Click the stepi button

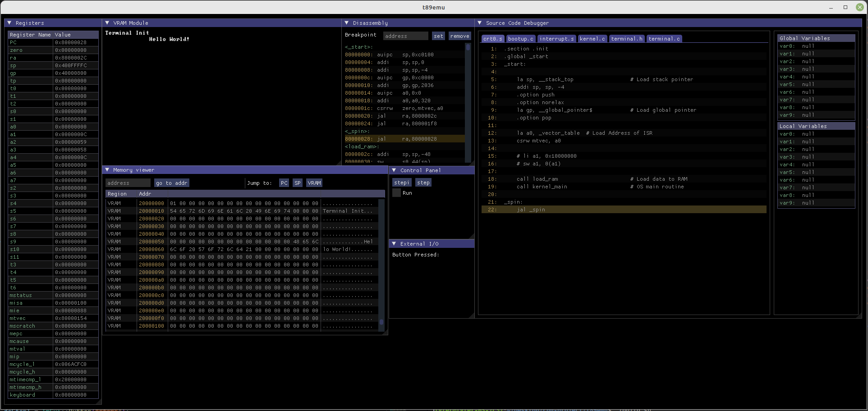click(401, 183)
